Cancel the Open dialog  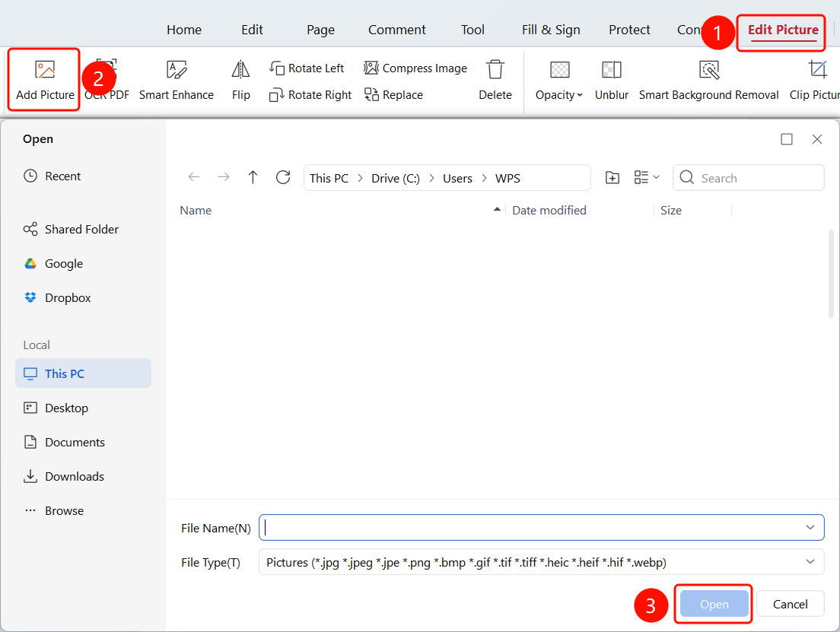point(791,604)
